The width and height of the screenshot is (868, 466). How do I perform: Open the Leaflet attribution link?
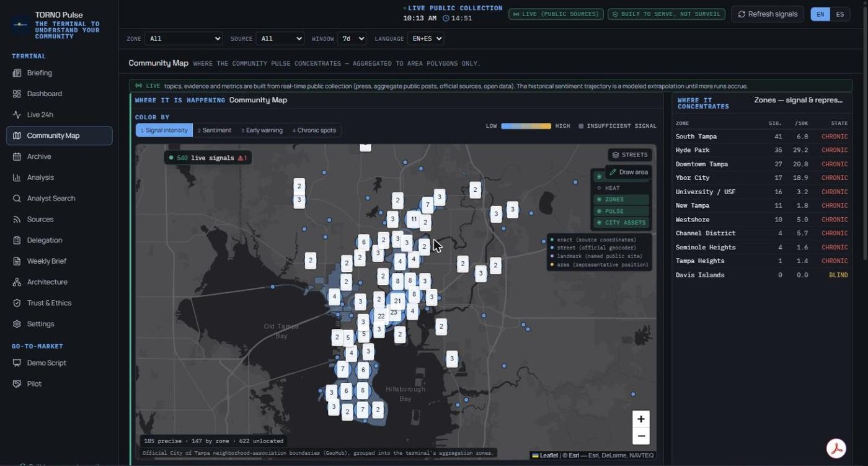point(545,455)
